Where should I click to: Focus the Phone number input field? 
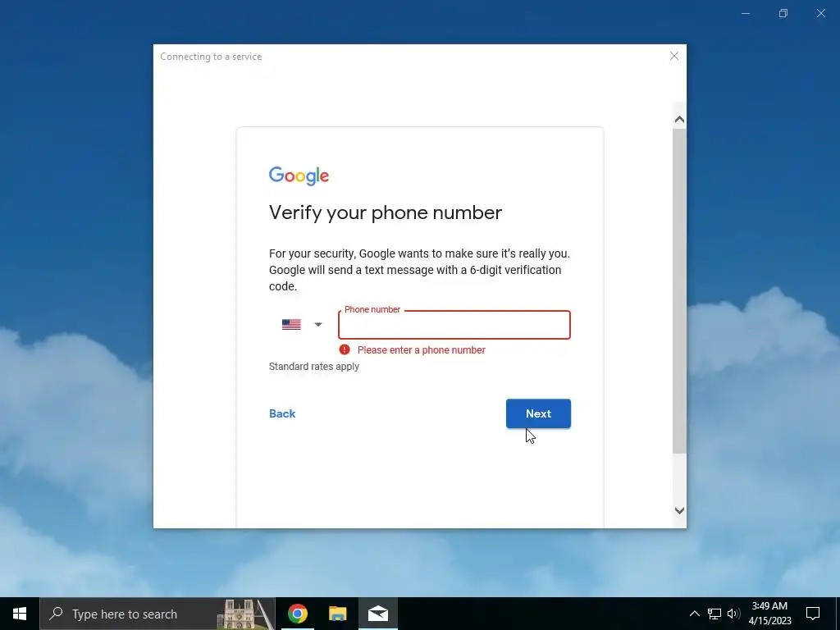(454, 325)
